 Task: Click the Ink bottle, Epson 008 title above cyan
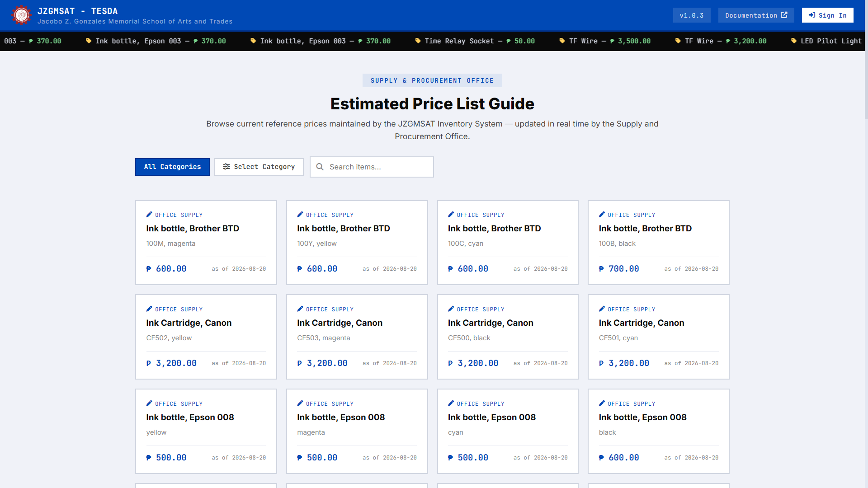pyautogui.click(x=492, y=418)
